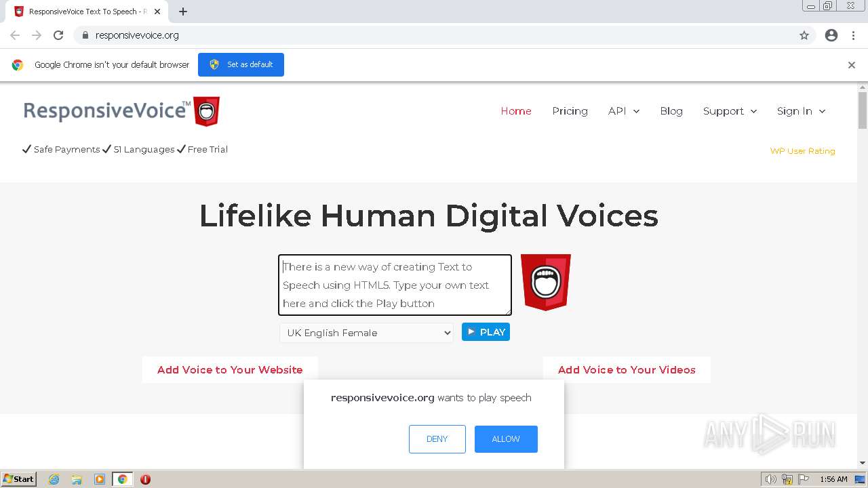Open Chrome three-dot menu
The height and width of the screenshot is (488, 868).
pyautogui.click(x=854, y=35)
